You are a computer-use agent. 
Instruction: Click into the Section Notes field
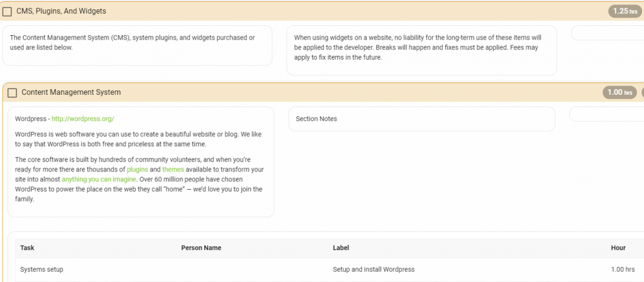[x=421, y=119]
